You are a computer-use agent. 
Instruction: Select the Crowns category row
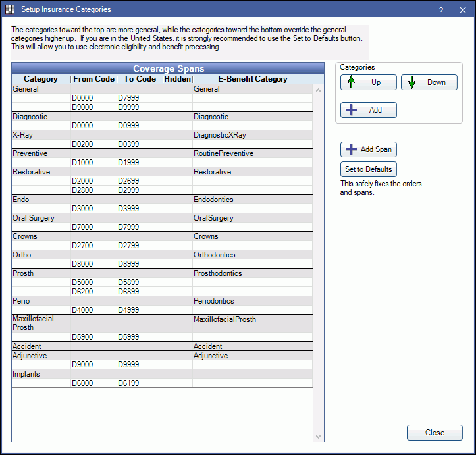pos(162,236)
